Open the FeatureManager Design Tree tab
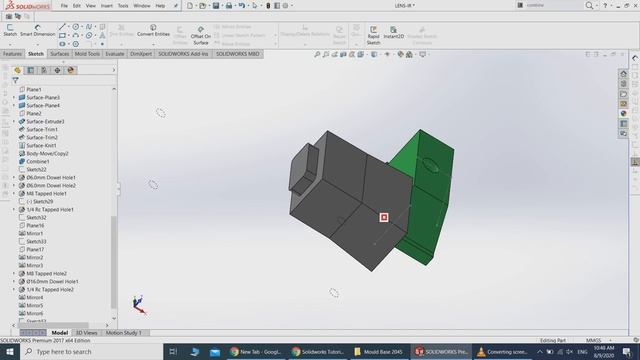The height and width of the screenshot is (360, 640). pyautogui.click(x=17, y=70)
